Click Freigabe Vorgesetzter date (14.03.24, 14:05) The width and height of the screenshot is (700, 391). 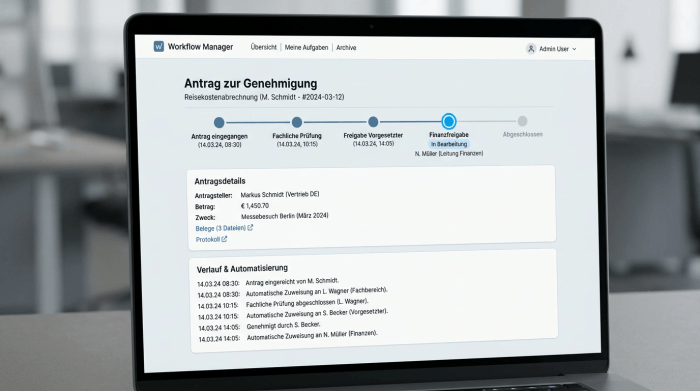[x=373, y=144]
